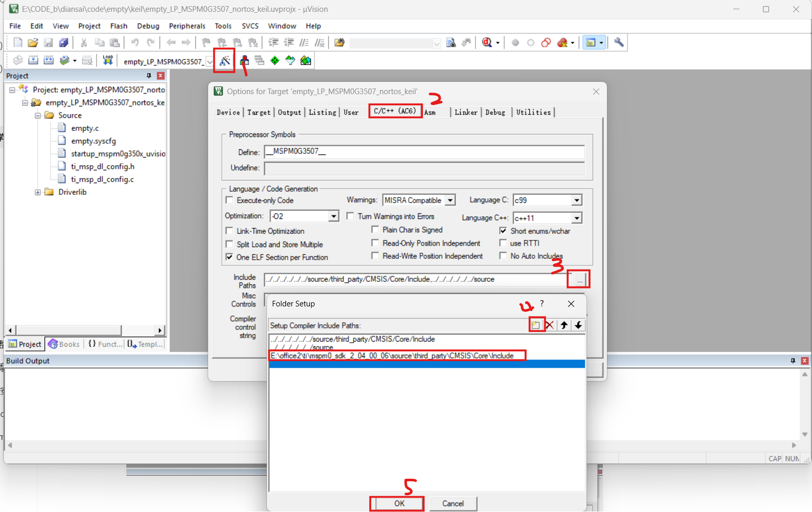This screenshot has width=812, height=512.
Task: Close the Build Output panel
Action: point(804,361)
